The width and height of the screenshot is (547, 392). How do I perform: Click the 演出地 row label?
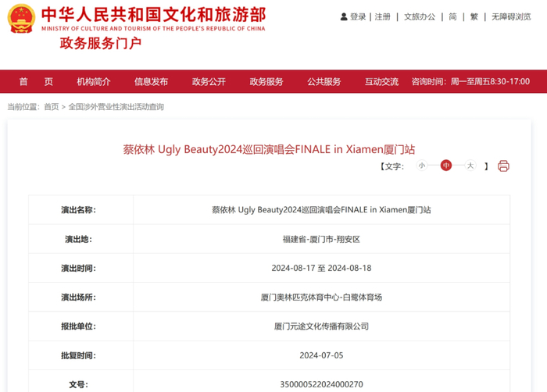pyautogui.click(x=78, y=239)
